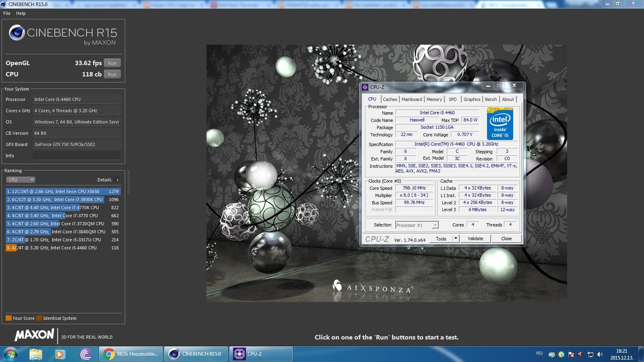Click the empty Info field
The height and width of the screenshot is (362, 644).
pyautogui.click(x=76, y=156)
